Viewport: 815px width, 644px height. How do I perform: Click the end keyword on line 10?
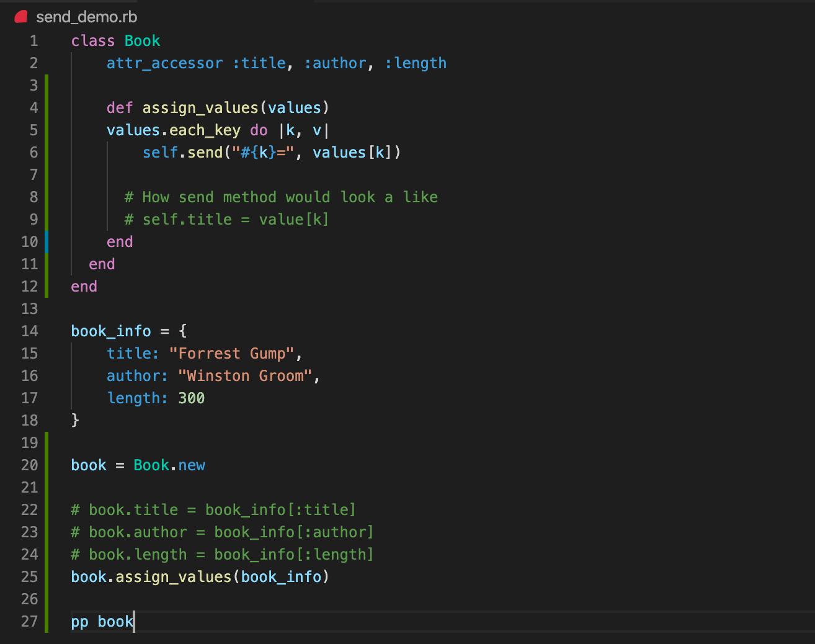coord(120,242)
